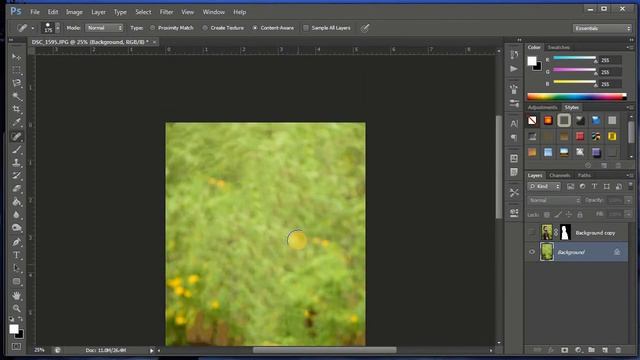This screenshot has width=640, height=360.
Task: Select the Eraser tool
Action: [x=16, y=189]
